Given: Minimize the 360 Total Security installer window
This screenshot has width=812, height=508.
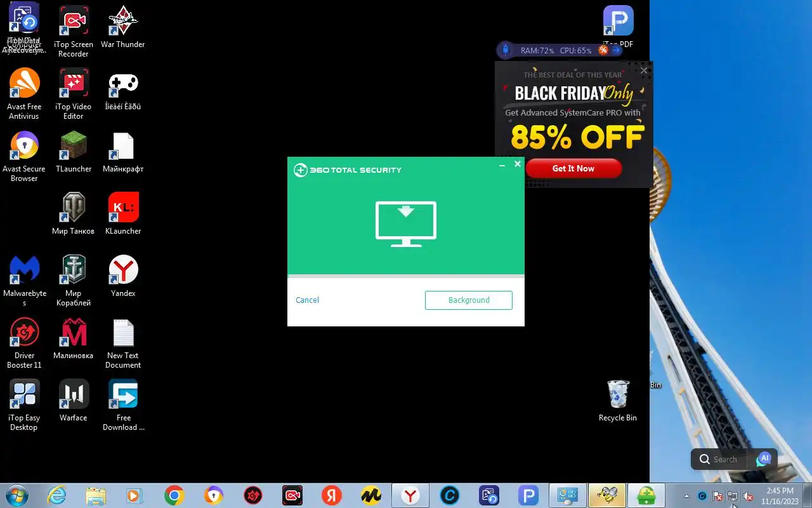Looking at the screenshot, I should click(x=502, y=165).
